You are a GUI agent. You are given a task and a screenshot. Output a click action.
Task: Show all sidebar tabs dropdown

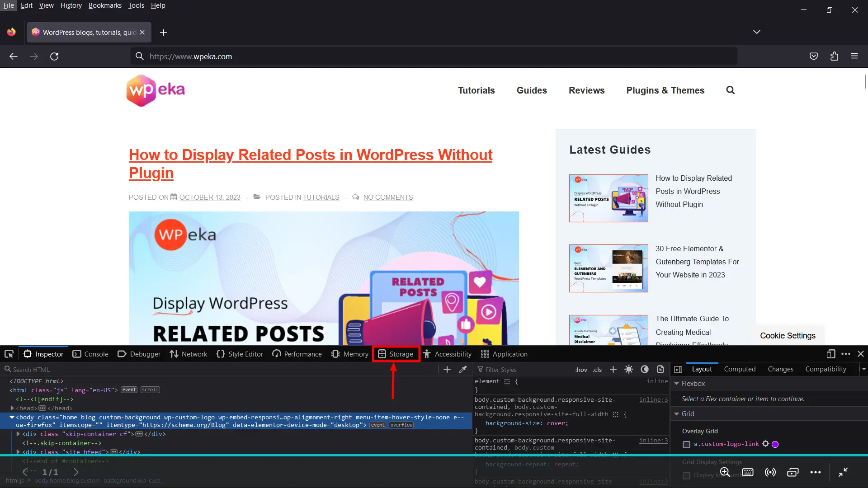click(863, 369)
